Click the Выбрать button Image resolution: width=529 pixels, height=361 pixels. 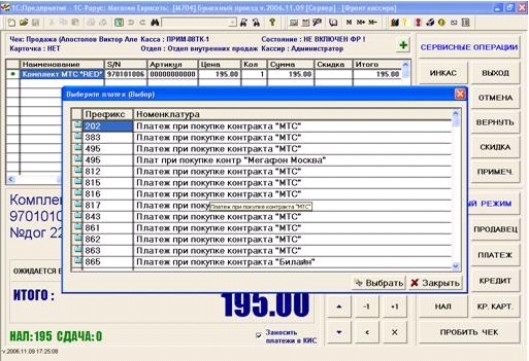point(379,283)
